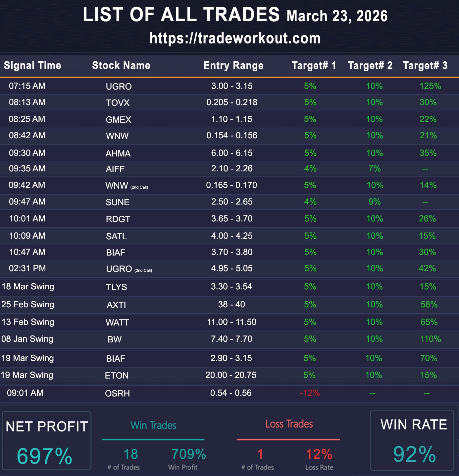Select the TOVX stock name
The width and height of the screenshot is (459, 476).
[x=118, y=103]
